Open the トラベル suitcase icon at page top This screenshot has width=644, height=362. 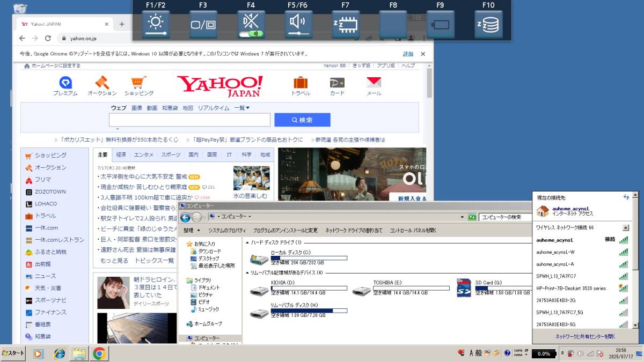click(301, 86)
